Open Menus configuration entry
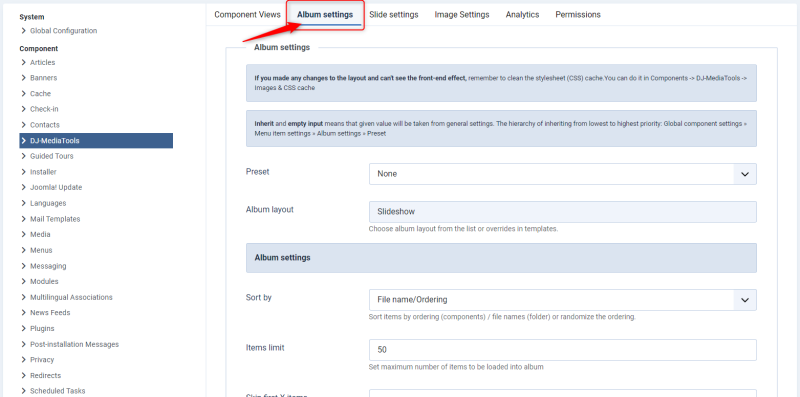The width and height of the screenshot is (800, 397). [x=41, y=251]
